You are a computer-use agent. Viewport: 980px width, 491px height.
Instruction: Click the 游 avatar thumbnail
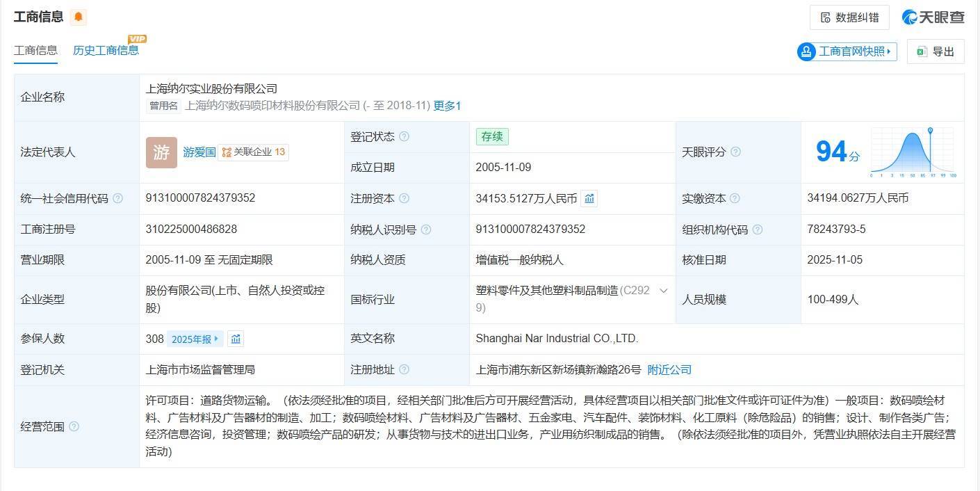(x=161, y=152)
